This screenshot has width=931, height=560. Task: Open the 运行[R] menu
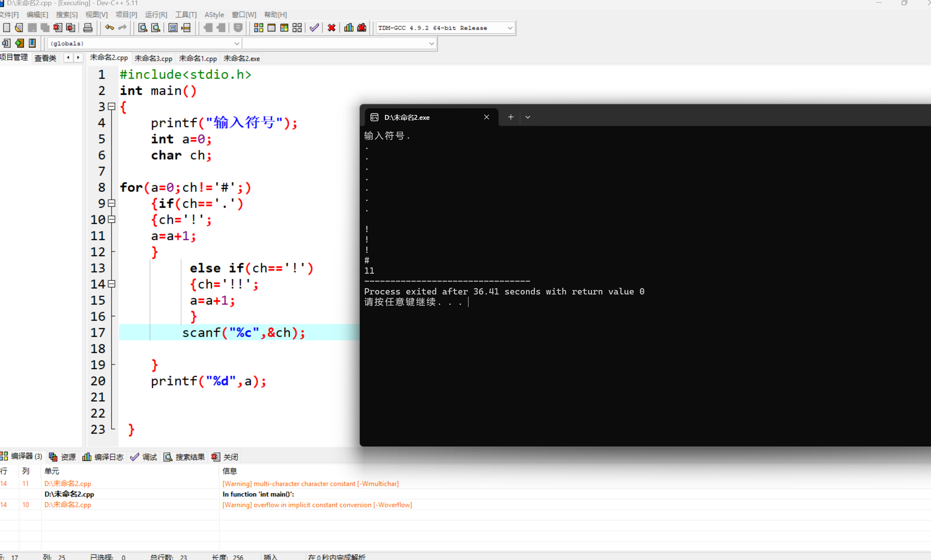[x=156, y=15]
